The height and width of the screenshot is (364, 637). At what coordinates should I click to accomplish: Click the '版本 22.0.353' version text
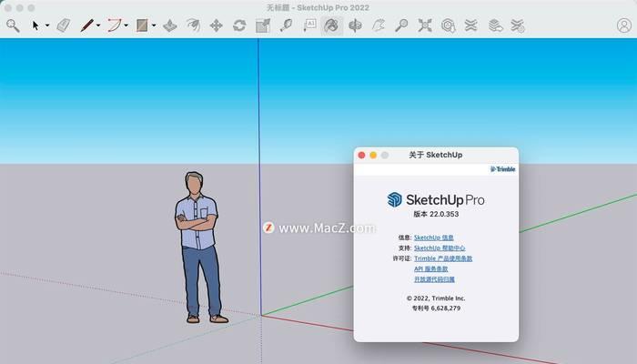pos(436,214)
